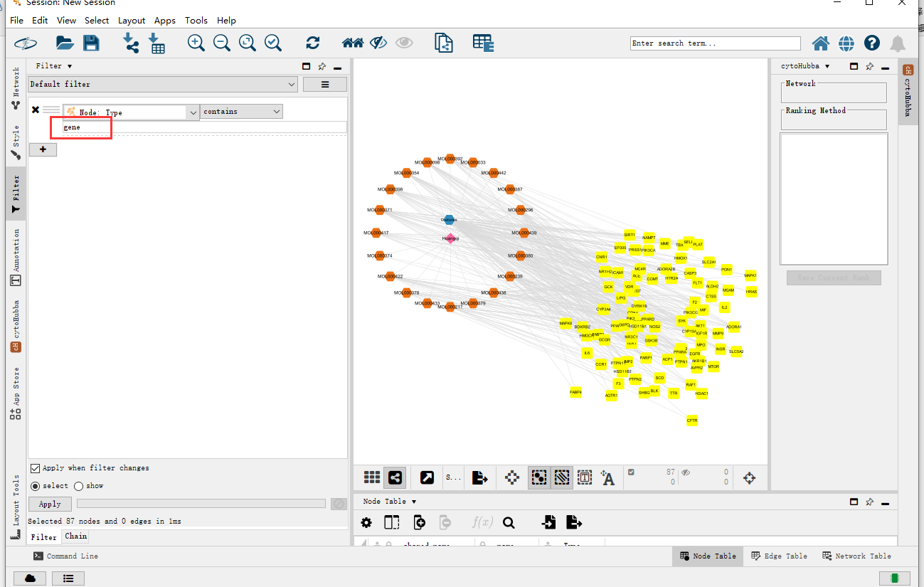
Task: Show grid view below network
Action: tap(372, 477)
